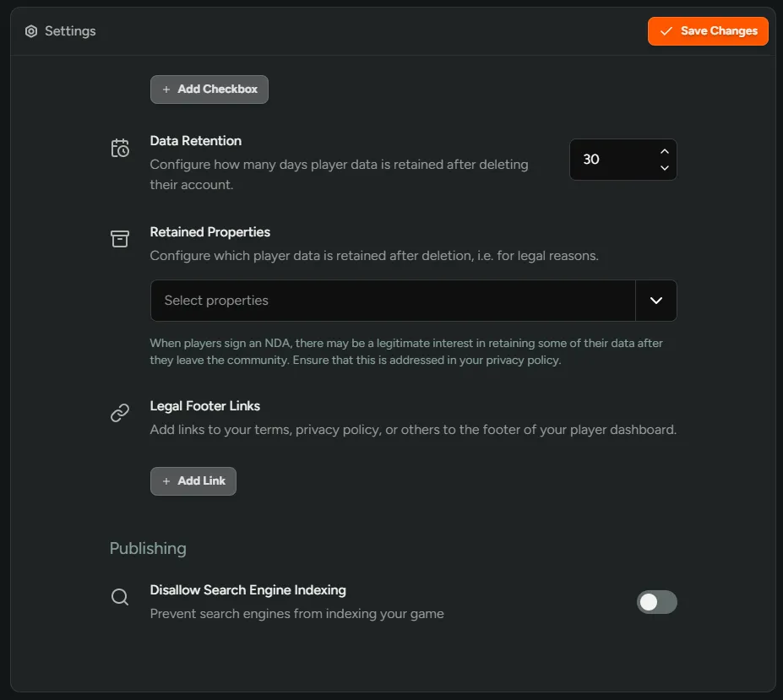783x700 pixels.
Task: Click the search magnifier icon beside Disallow Search Engine Indexing
Action: pos(120,597)
